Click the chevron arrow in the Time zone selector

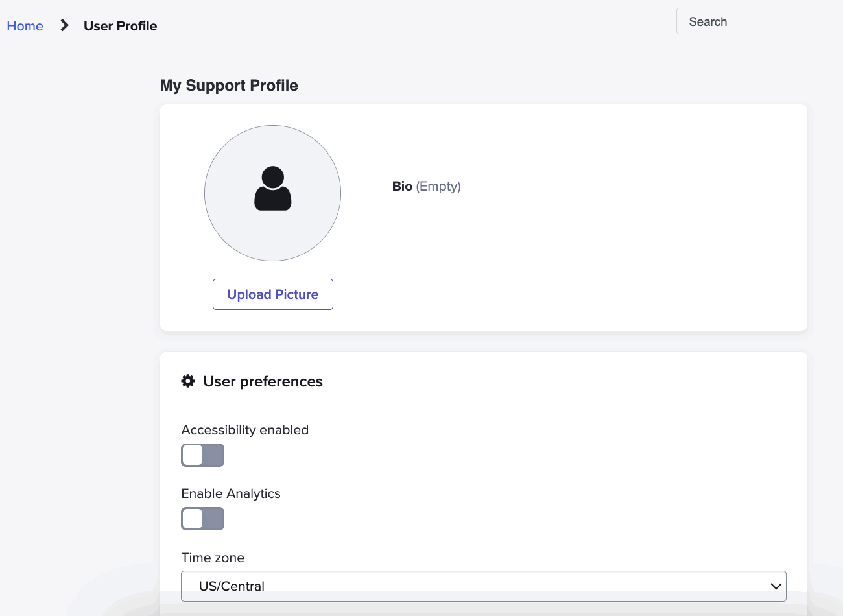point(775,586)
